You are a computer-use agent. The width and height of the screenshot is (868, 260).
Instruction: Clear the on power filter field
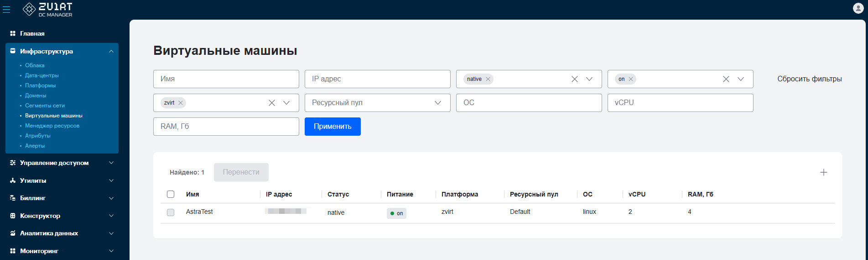point(726,79)
